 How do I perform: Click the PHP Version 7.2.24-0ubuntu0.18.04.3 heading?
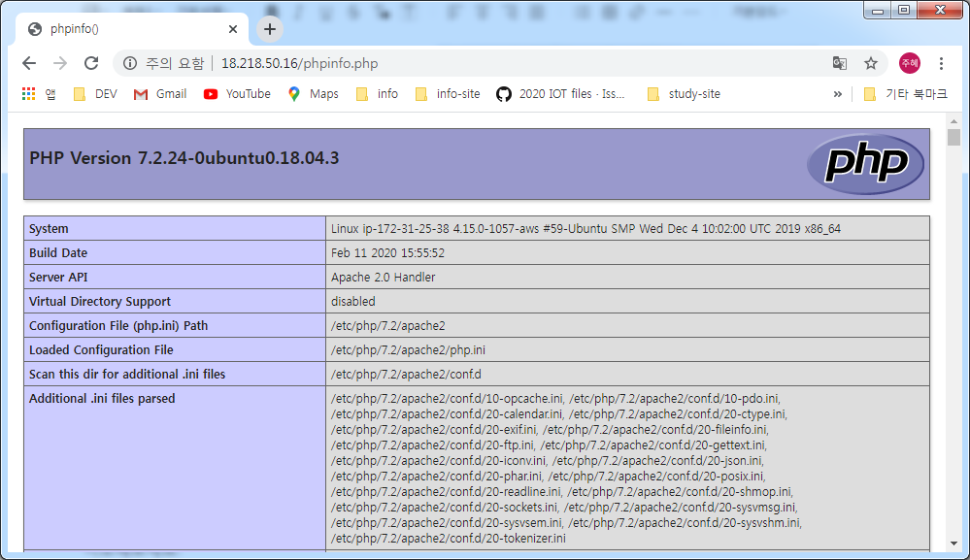pos(184,158)
